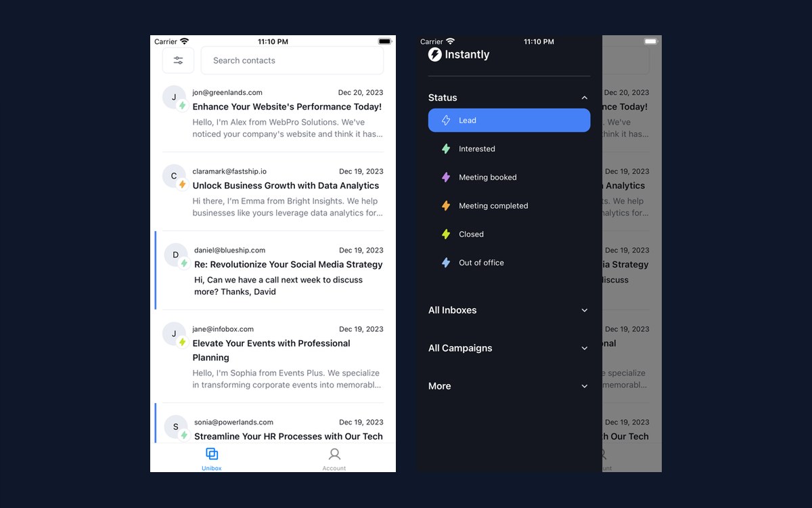Click the Instantly lightning logo icon

point(435,54)
